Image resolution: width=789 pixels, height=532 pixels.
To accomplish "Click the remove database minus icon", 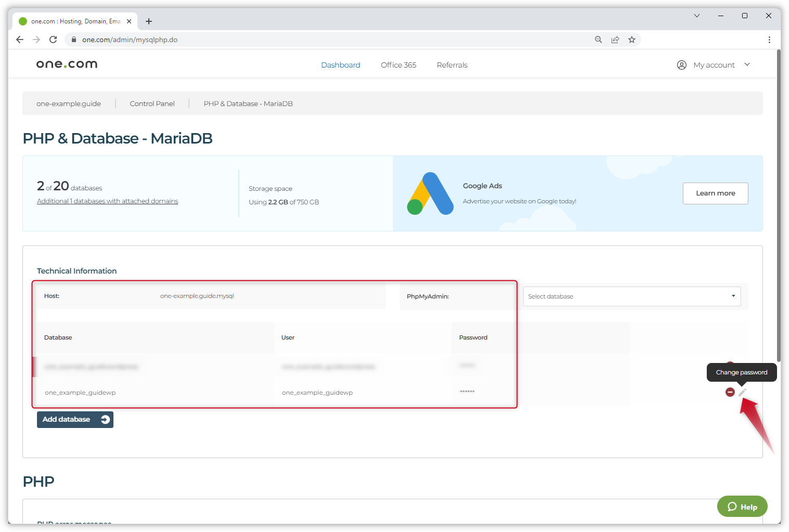I will click(x=730, y=392).
